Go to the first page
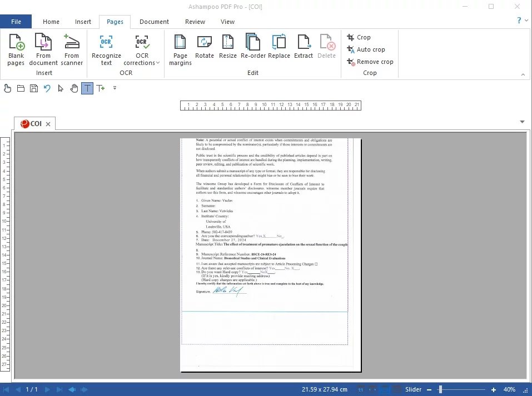This screenshot has width=532, height=396. pos(6,389)
